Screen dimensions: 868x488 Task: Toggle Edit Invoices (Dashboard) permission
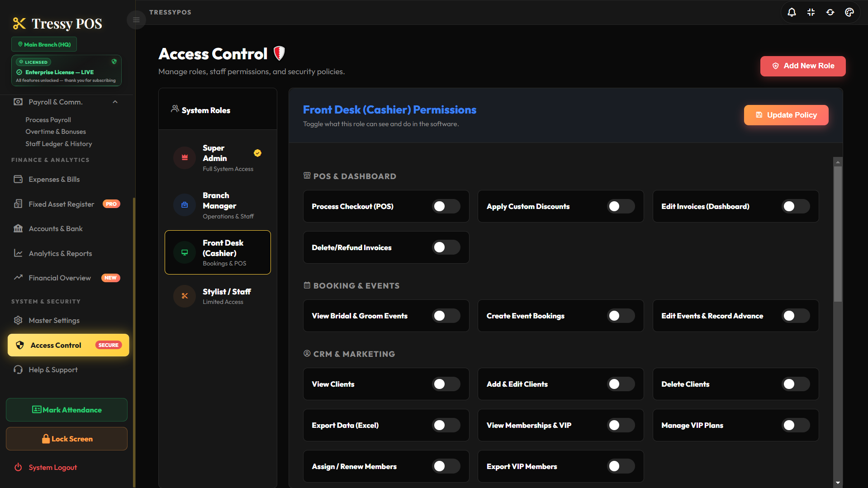point(796,206)
